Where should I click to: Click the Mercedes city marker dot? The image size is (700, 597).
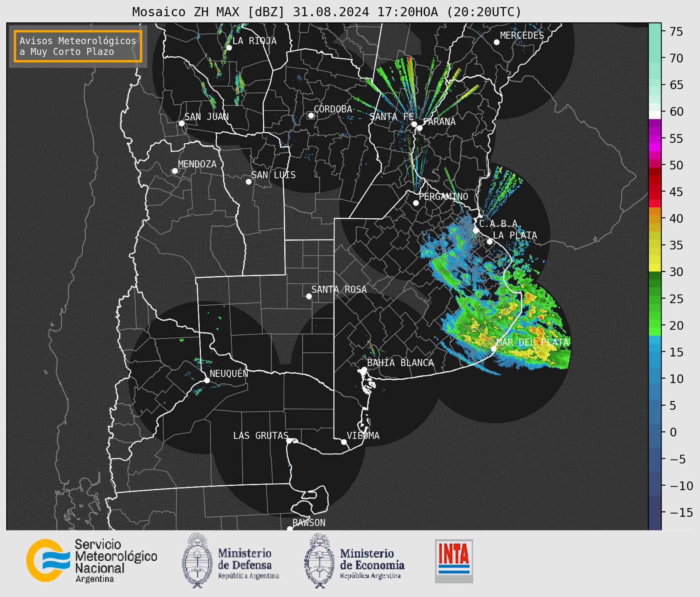(497, 42)
